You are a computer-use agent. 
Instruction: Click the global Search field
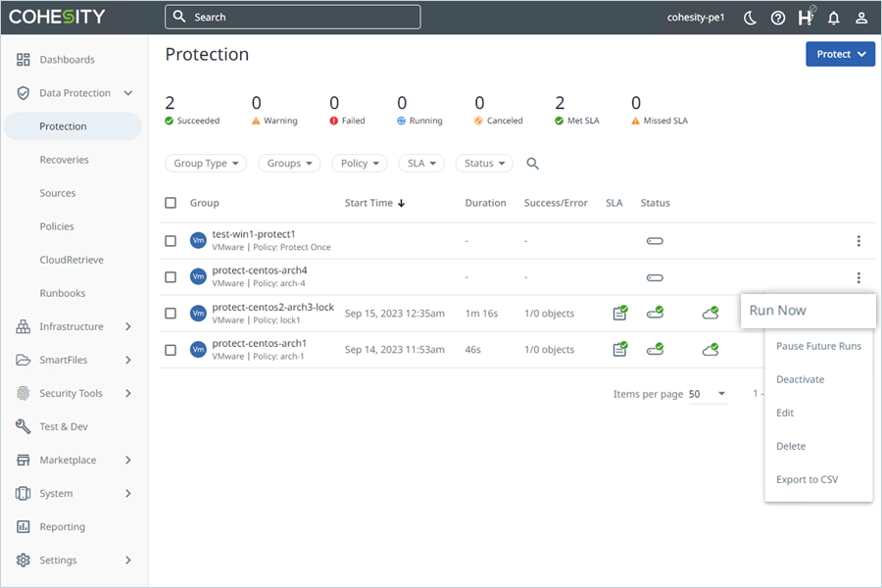[292, 17]
